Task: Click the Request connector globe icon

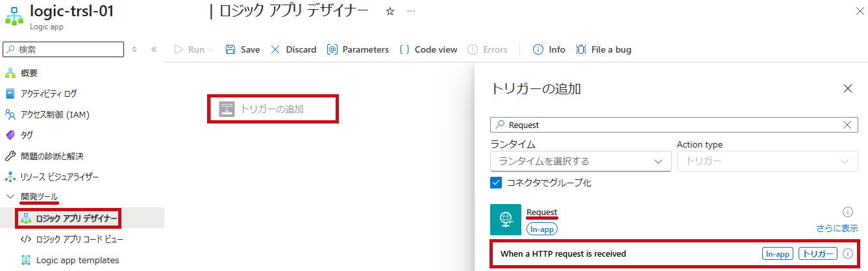Action: click(506, 220)
